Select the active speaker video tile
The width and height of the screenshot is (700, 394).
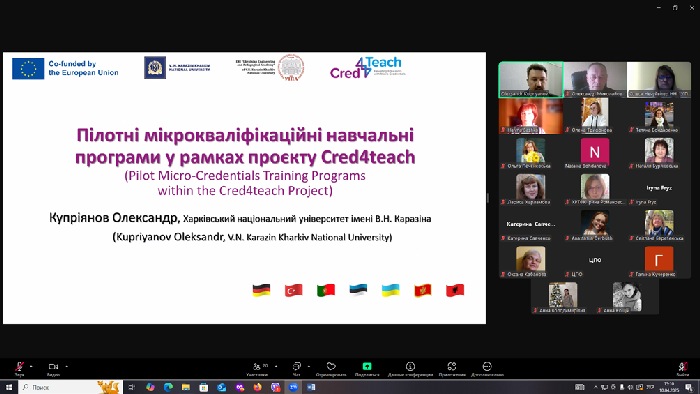pyautogui.click(x=531, y=79)
